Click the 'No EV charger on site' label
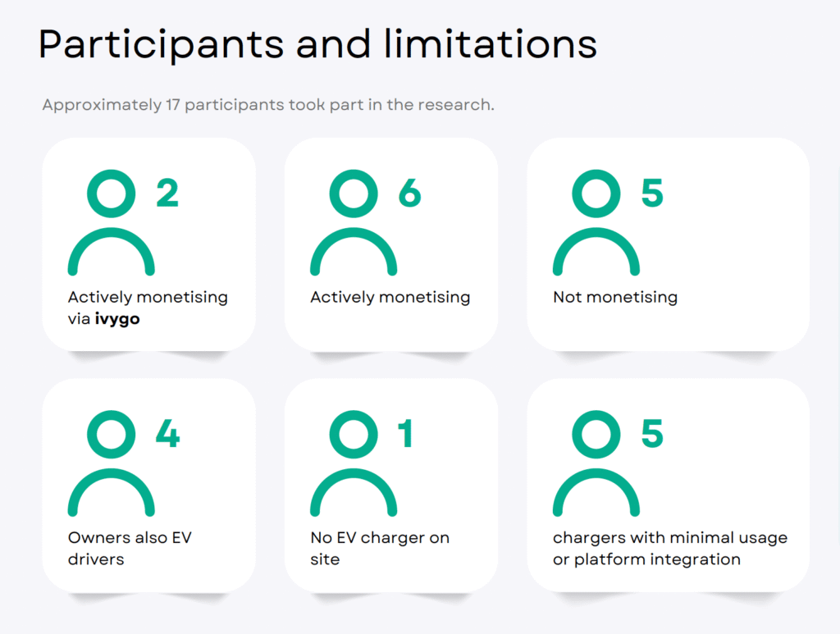The width and height of the screenshot is (840, 634). [380, 549]
